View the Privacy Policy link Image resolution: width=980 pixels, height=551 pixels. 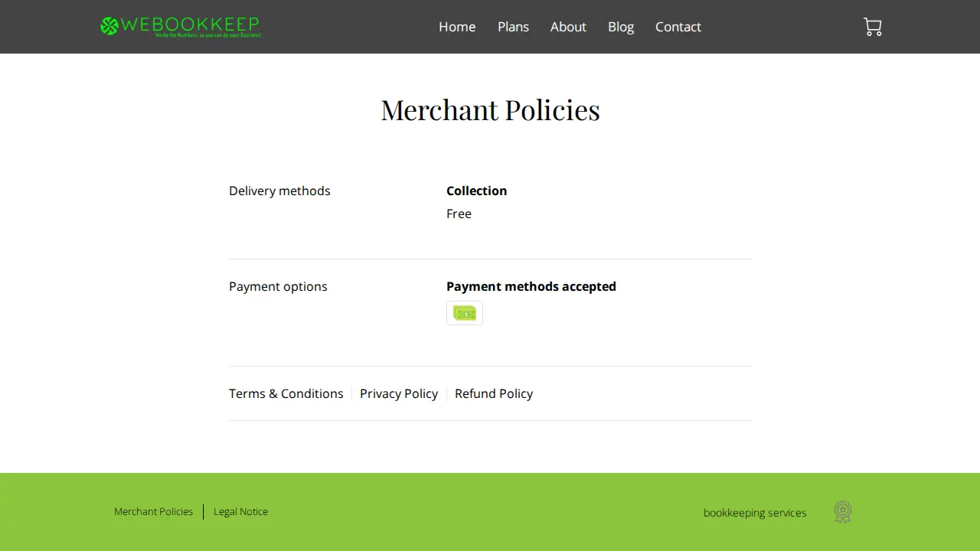pos(399,393)
